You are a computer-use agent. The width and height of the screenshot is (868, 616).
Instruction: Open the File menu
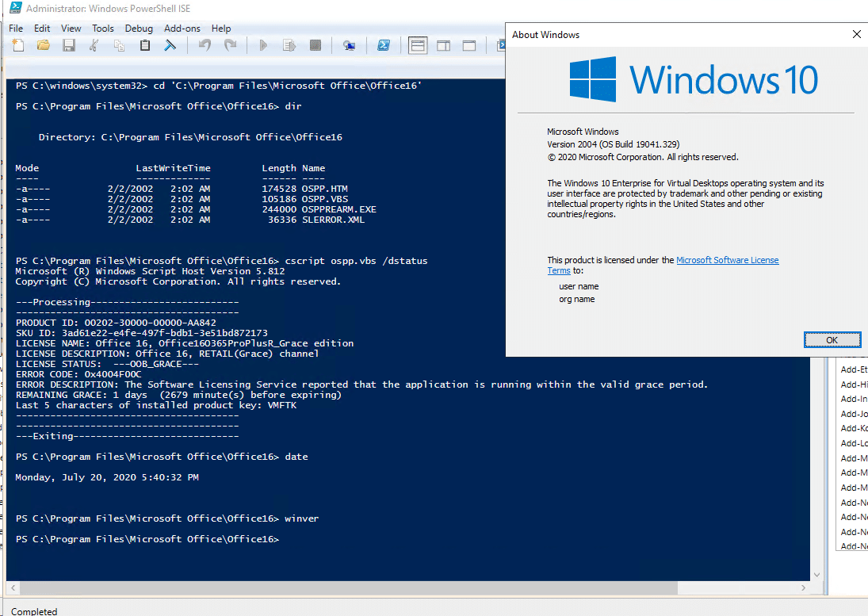click(x=16, y=29)
